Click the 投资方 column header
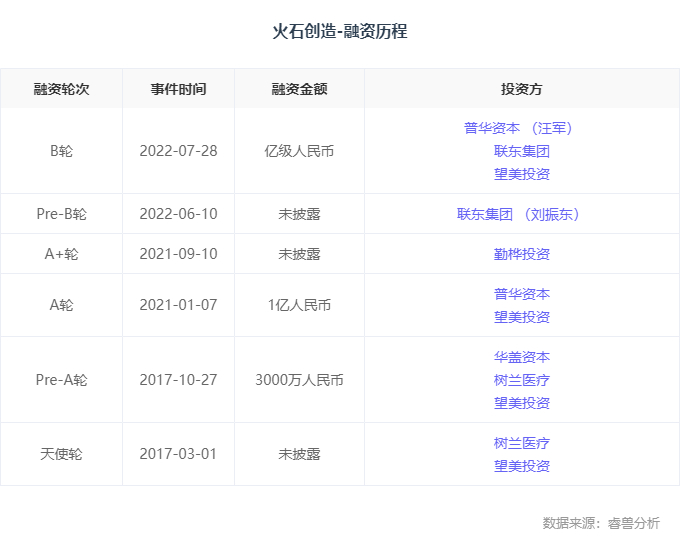680x559 pixels. [521, 89]
